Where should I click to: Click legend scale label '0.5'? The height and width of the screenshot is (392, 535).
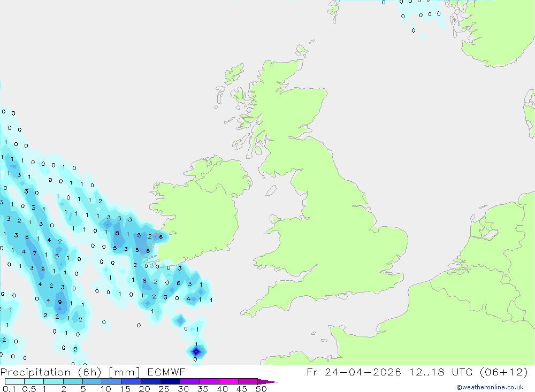[29, 389]
